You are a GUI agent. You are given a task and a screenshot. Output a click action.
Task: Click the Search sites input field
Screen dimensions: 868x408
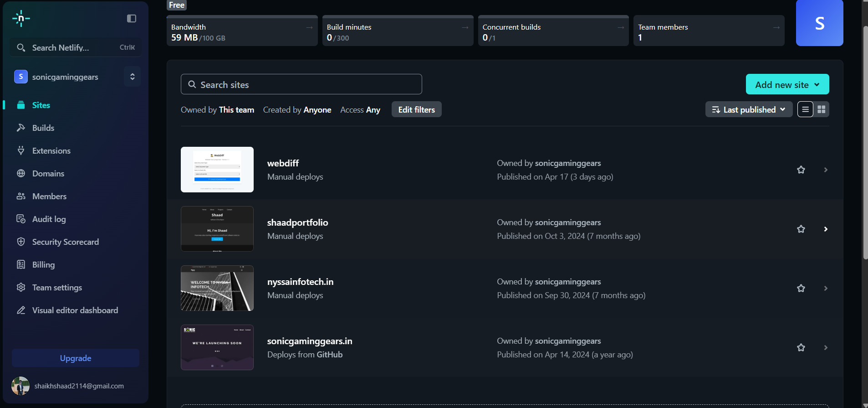click(301, 84)
